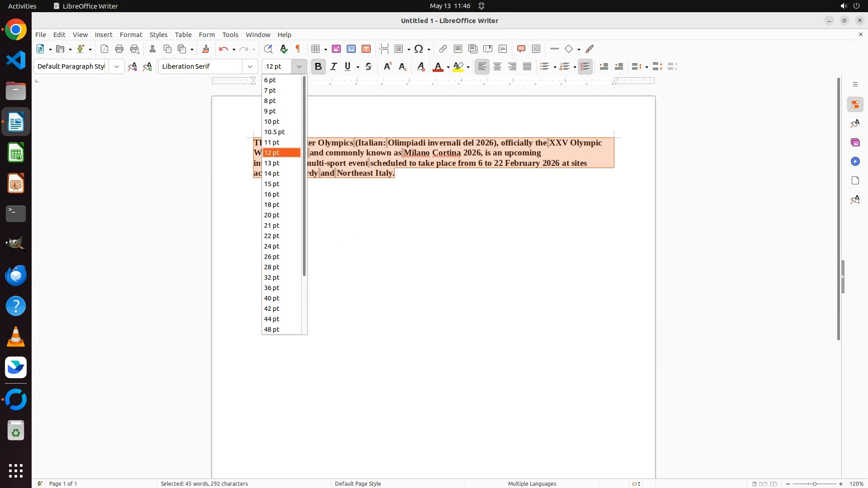The width and height of the screenshot is (868, 488).
Task: Click Find and Replace icon
Action: [268, 49]
